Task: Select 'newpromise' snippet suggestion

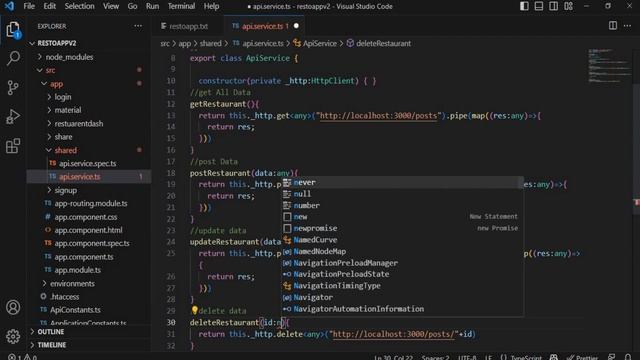Action: pos(403,228)
